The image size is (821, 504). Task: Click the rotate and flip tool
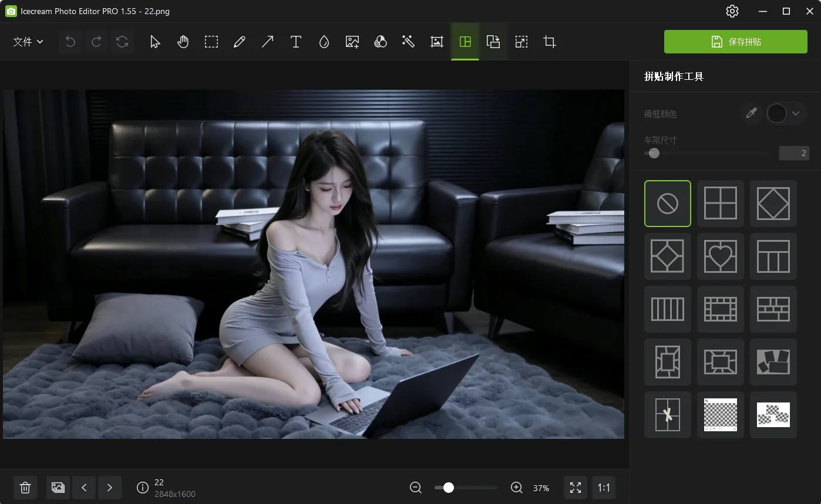point(493,42)
